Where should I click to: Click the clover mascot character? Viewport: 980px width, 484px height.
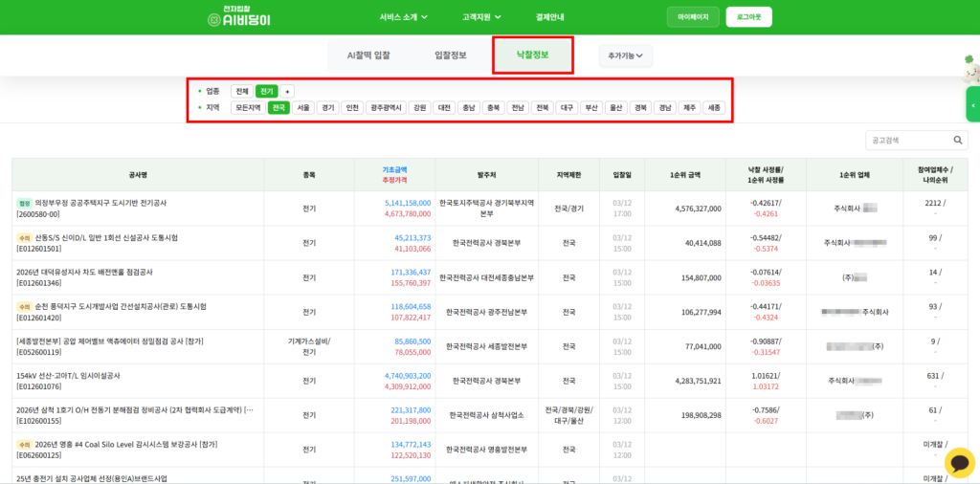click(x=970, y=69)
